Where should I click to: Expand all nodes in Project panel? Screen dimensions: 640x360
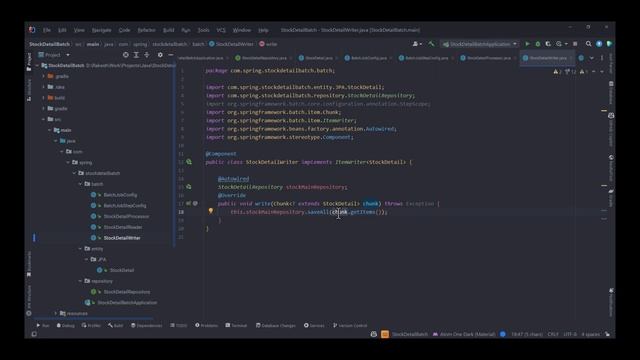click(136, 55)
